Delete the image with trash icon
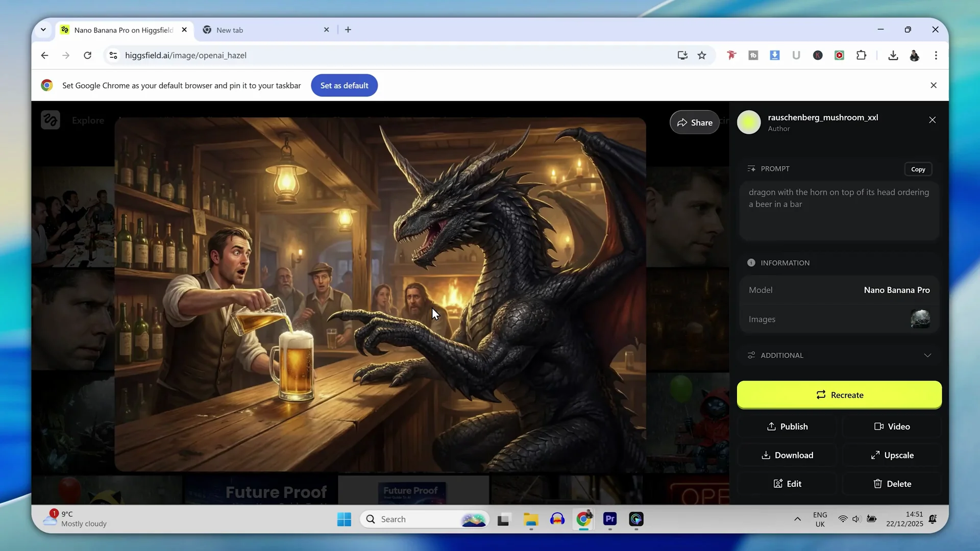Viewport: 980px width, 551px height. click(892, 484)
